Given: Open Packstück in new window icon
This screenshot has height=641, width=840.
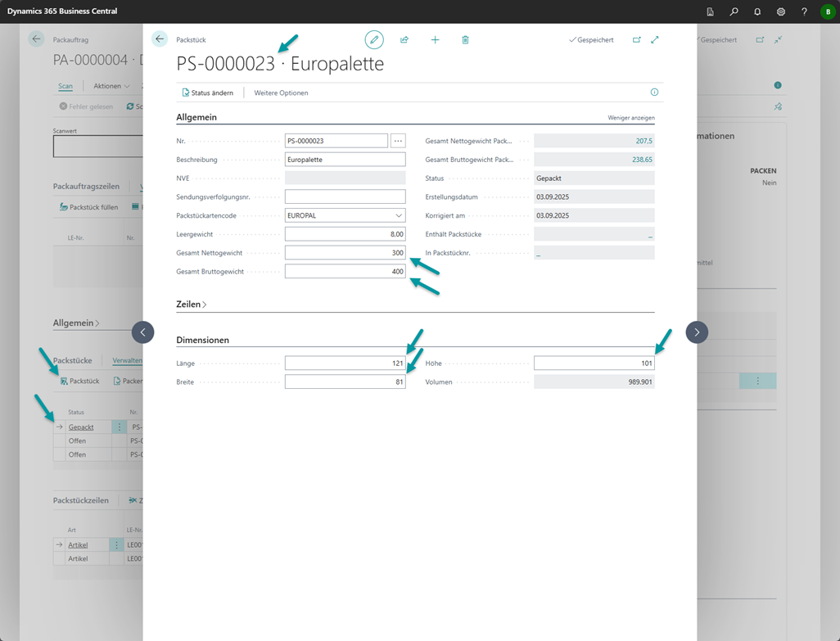Looking at the screenshot, I should tap(637, 39).
